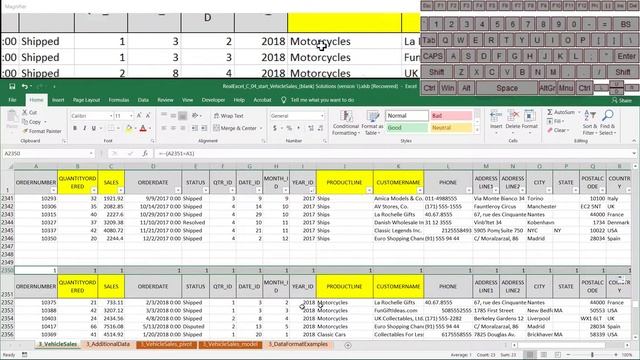Click the Fill button in Editing group

pos(557,121)
